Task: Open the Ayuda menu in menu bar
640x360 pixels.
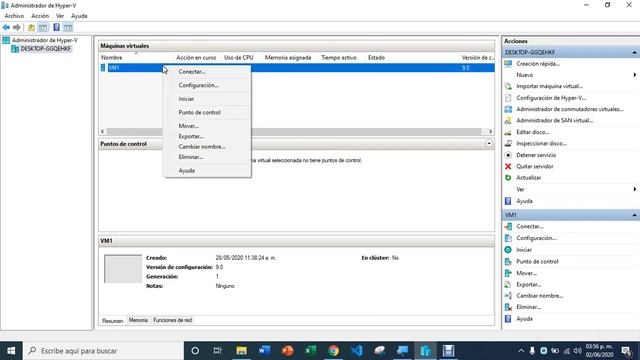Action: click(79, 16)
